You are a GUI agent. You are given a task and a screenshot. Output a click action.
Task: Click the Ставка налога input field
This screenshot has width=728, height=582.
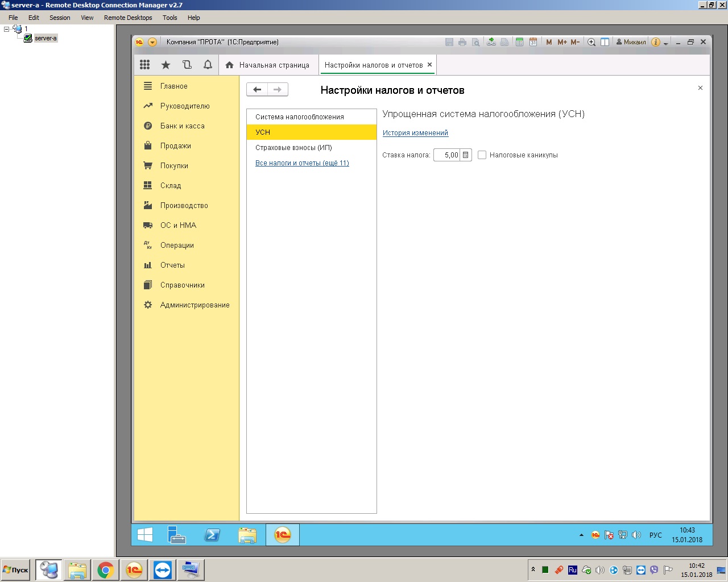point(446,155)
